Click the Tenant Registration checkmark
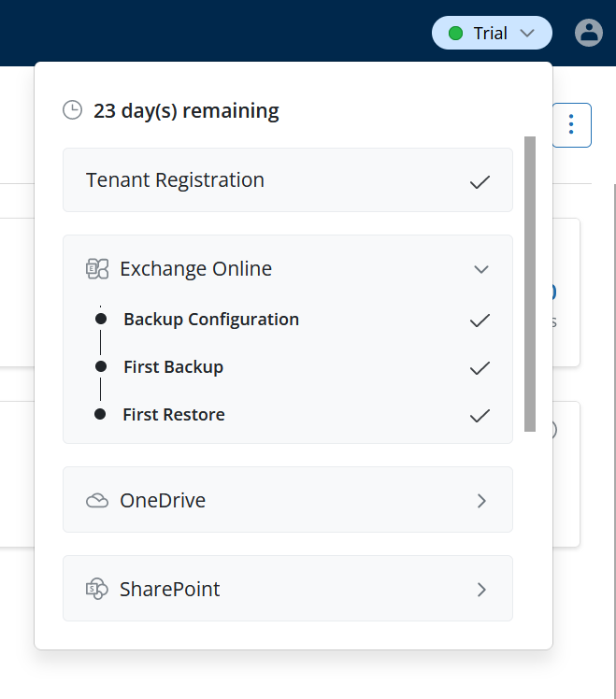This screenshot has width=616, height=699. click(480, 181)
